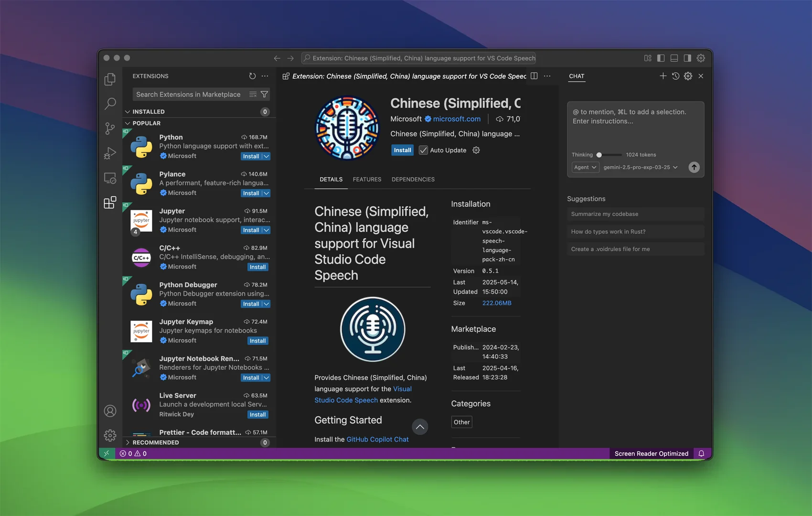
Task: Open notifications bell in status bar
Action: point(701,453)
